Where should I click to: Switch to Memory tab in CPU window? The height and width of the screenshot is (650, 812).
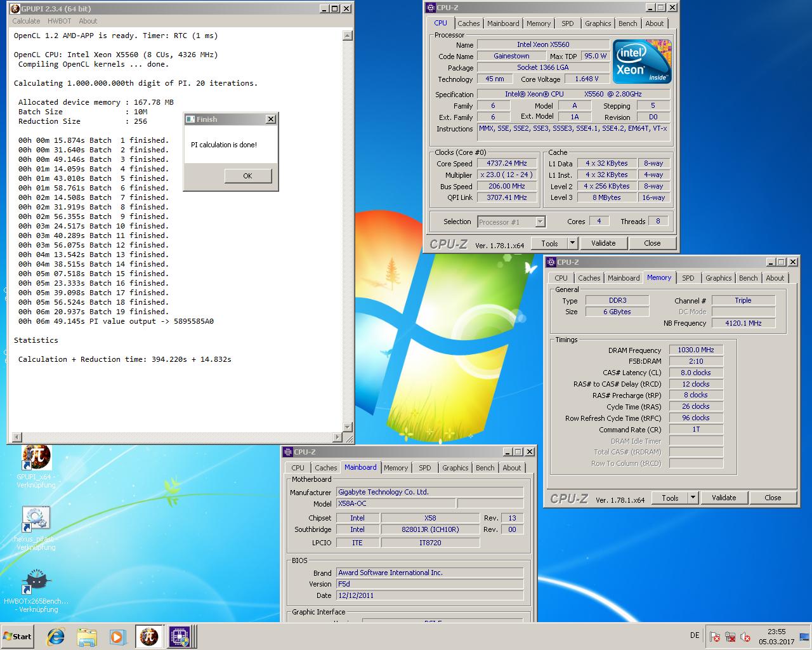tap(539, 23)
